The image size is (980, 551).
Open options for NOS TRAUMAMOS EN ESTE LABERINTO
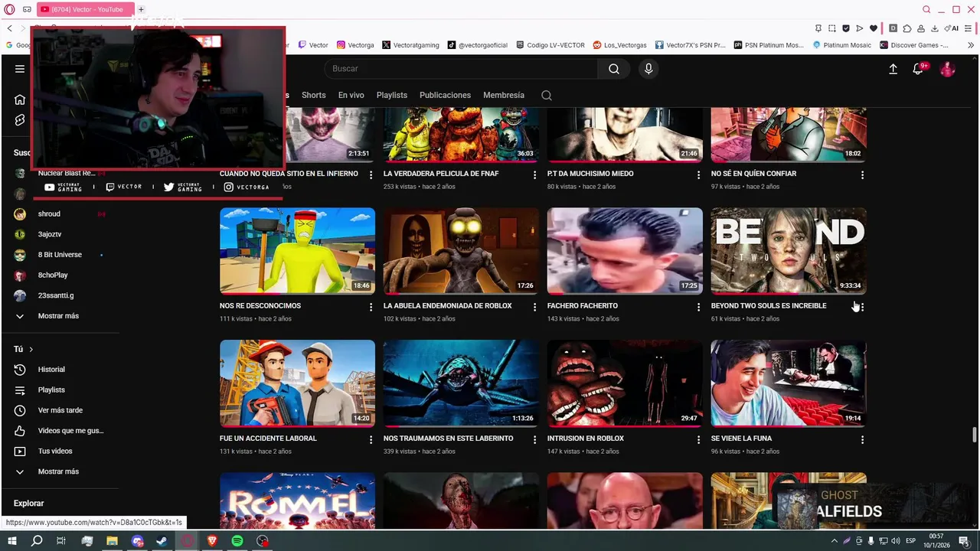click(x=534, y=440)
